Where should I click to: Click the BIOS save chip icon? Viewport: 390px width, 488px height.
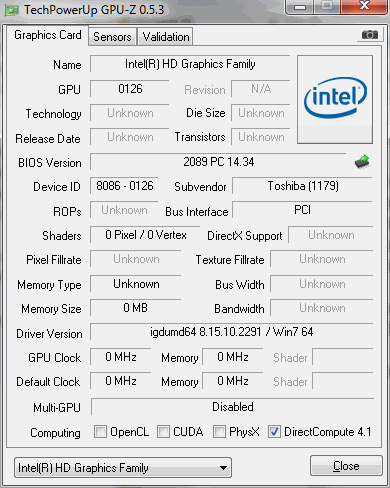pos(362,162)
